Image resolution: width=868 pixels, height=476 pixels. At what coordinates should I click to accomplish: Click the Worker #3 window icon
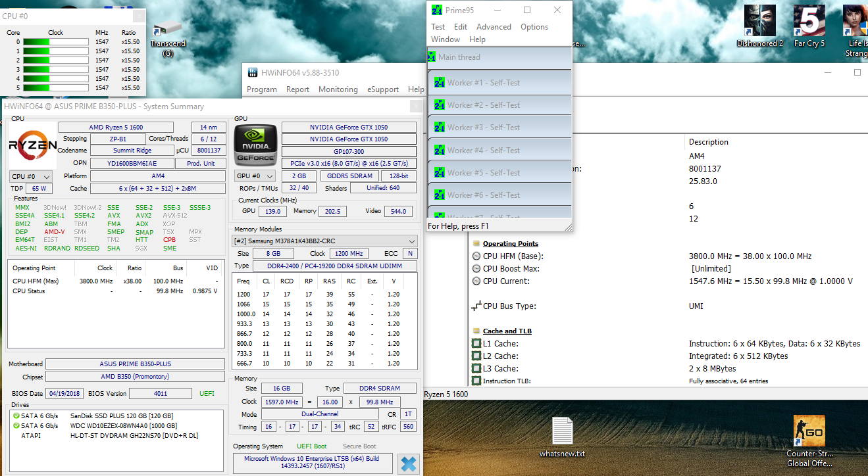coord(441,128)
